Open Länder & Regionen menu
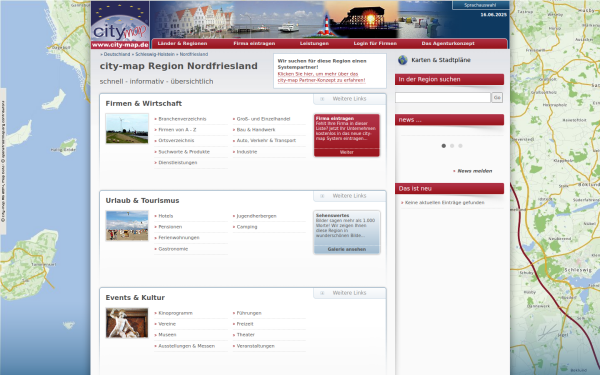Image resolution: width=600 pixels, height=375 pixels. 182,44
